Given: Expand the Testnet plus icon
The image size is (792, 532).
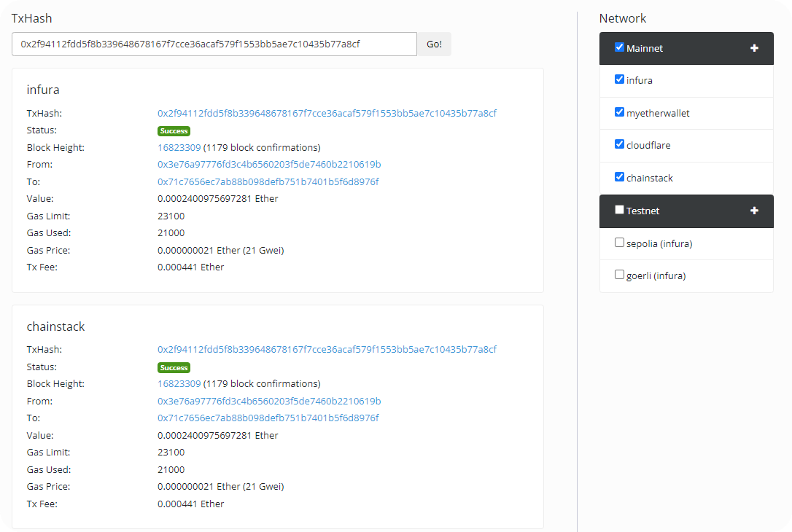Looking at the screenshot, I should (x=754, y=211).
